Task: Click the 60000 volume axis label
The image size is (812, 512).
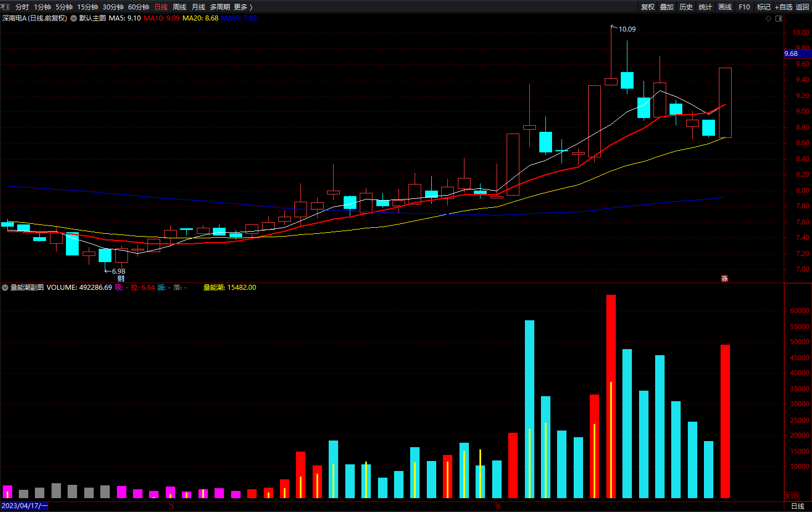Action: [x=799, y=311]
